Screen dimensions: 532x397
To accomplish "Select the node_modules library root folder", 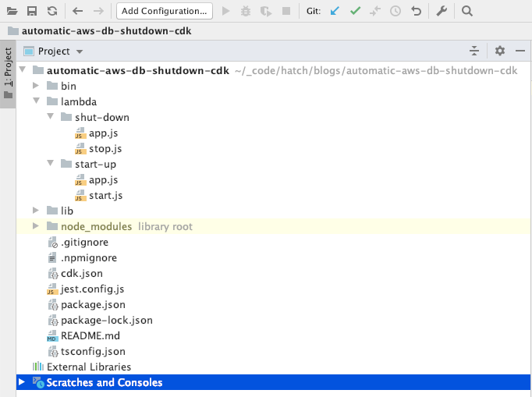I will (x=273, y=227).
